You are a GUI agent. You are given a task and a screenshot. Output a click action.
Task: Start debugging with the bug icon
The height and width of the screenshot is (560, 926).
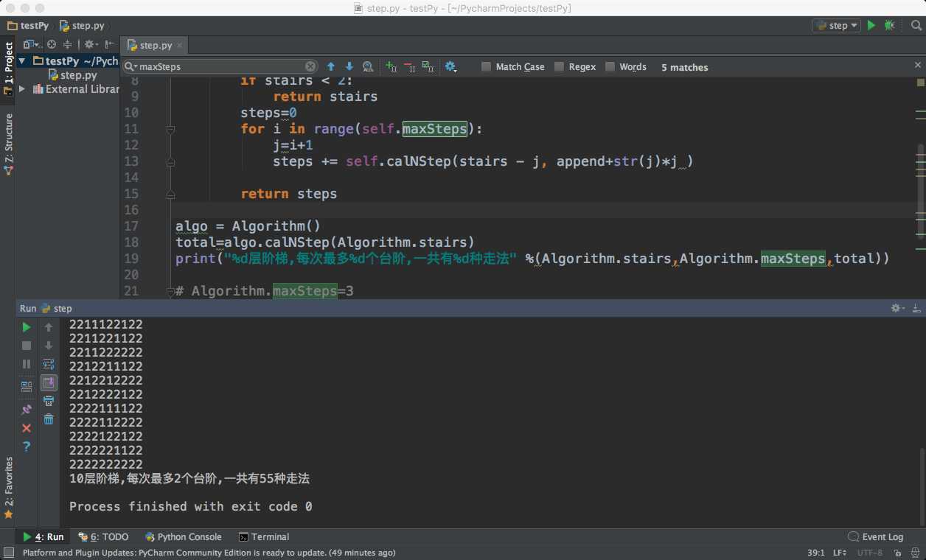coord(889,25)
